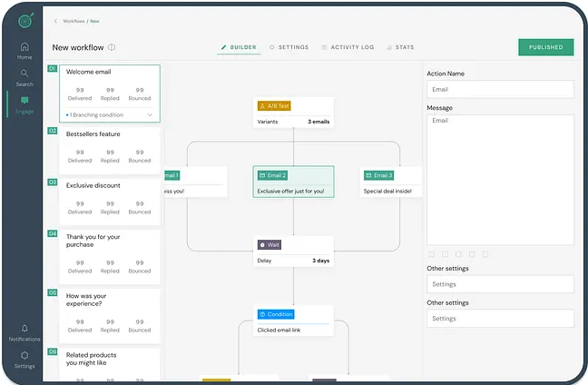Click the Workflows breadcrumb link

pos(73,21)
